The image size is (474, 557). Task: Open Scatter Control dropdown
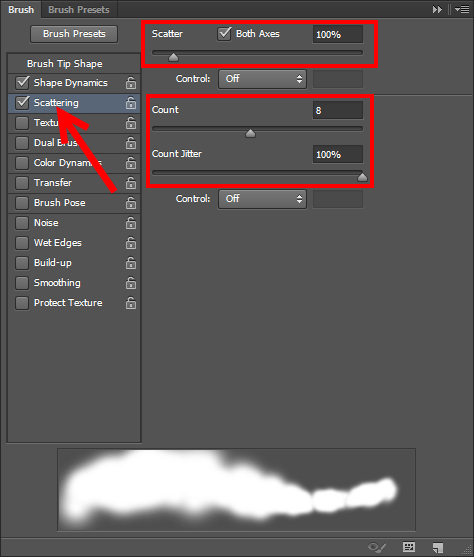point(262,79)
